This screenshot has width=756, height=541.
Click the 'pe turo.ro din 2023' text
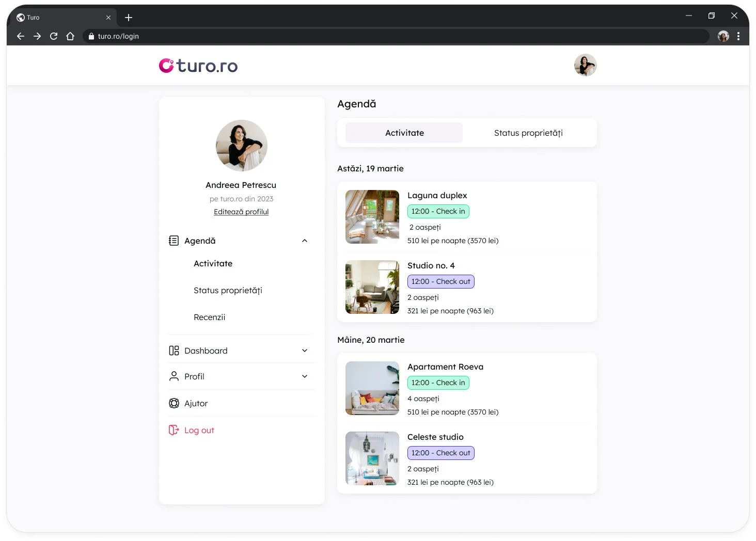coord(241,199)
